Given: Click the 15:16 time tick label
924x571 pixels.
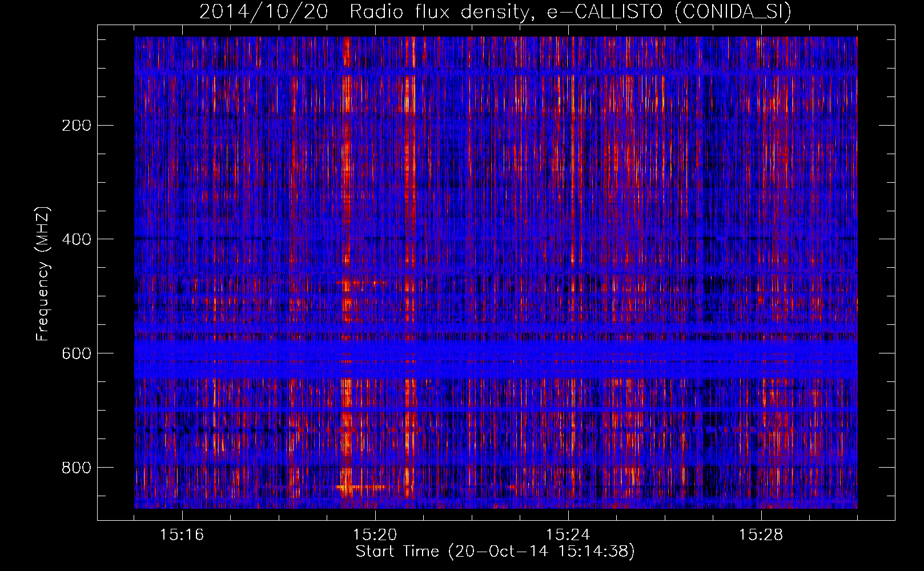Looking at the screenshot, I should [x=182, y=535].
